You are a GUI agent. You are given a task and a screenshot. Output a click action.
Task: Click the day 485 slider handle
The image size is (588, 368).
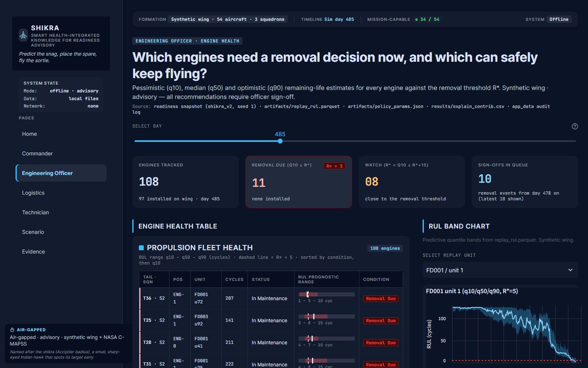[280, 141]
